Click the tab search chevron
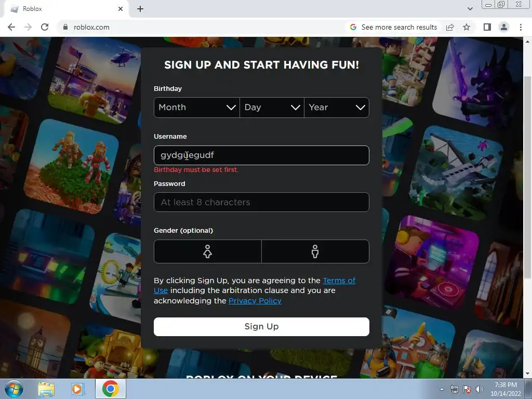The image size is (532, 399). coord(470,9)
